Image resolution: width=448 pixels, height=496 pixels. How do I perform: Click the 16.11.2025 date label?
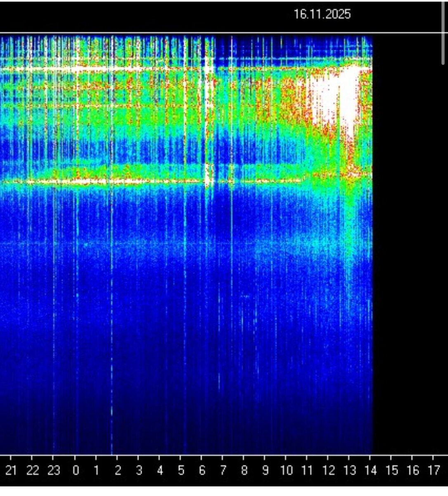pos(322,14)
